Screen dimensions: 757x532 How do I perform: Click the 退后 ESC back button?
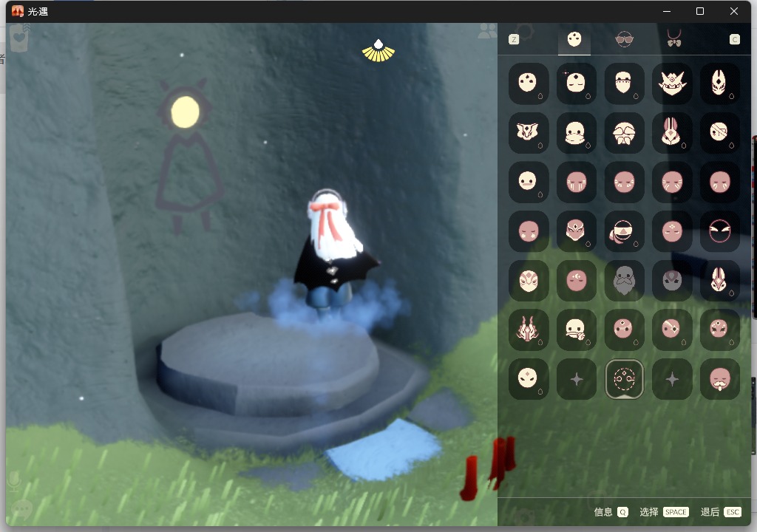tap(721, 512)
